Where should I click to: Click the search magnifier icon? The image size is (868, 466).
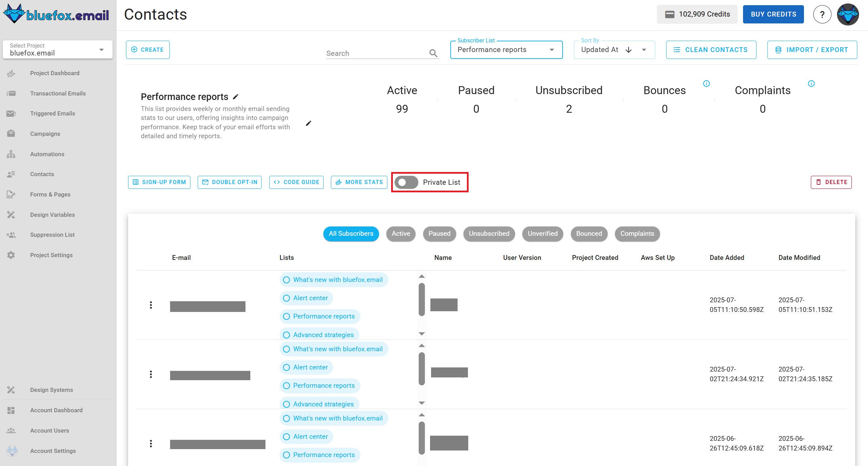[x=433, y=53]
